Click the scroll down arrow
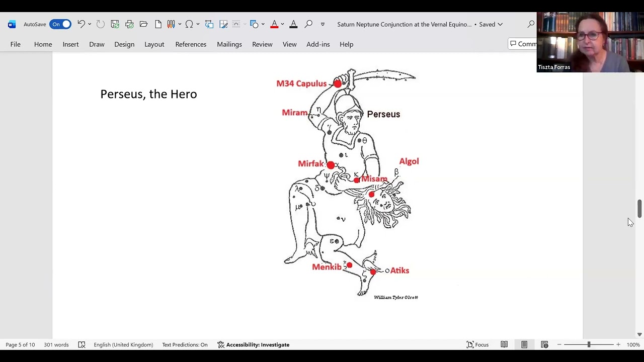 (639, 334)
